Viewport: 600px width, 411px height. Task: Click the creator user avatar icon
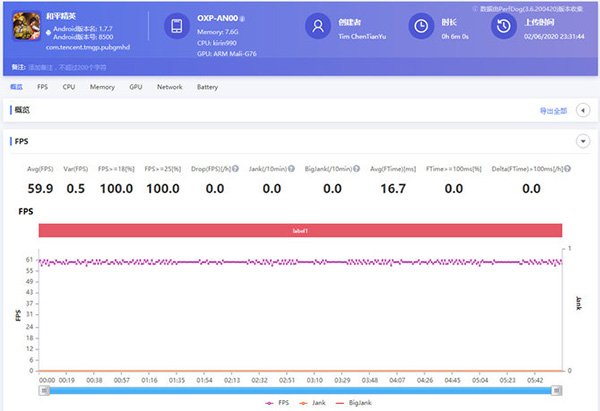pyautogui.click(x=319, y=26)
